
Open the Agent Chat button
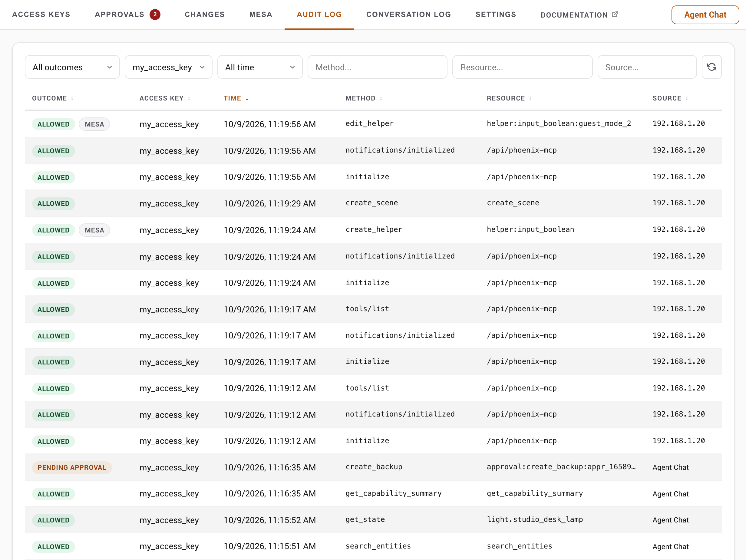point(705,15)
